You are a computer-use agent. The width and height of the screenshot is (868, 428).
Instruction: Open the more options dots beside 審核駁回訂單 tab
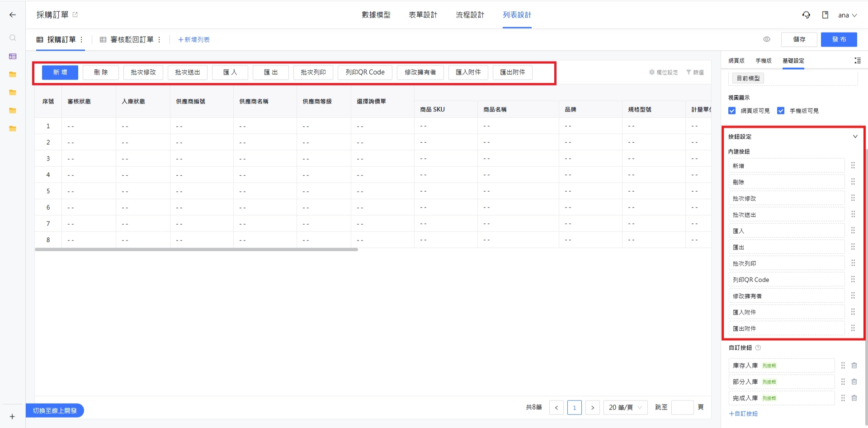[159, 40]
